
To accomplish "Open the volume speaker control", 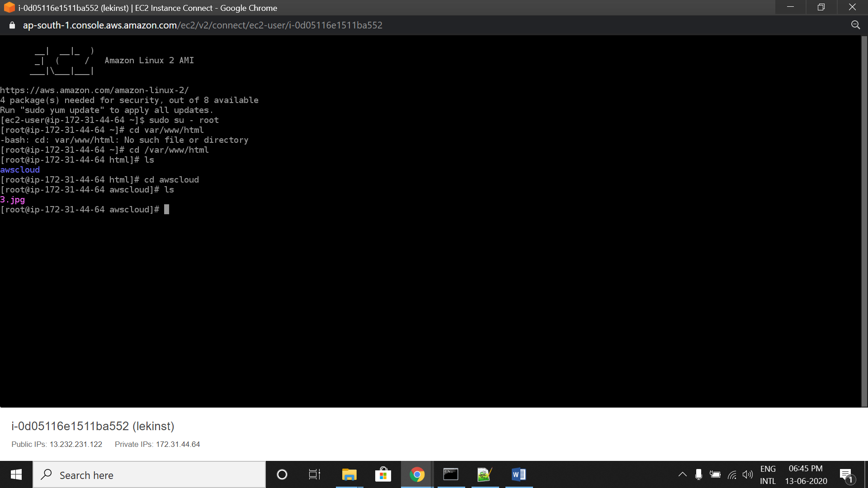I will point(748,474).
